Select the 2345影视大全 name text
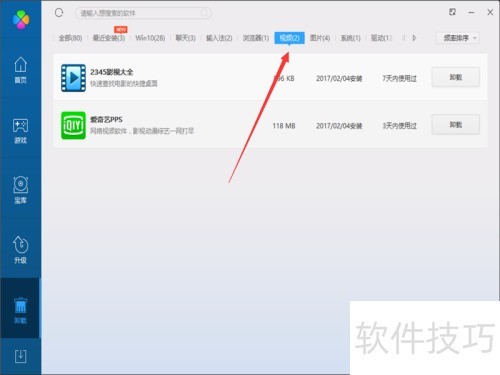The width and height of the screenshot is (500, 375). click(112, 72)
